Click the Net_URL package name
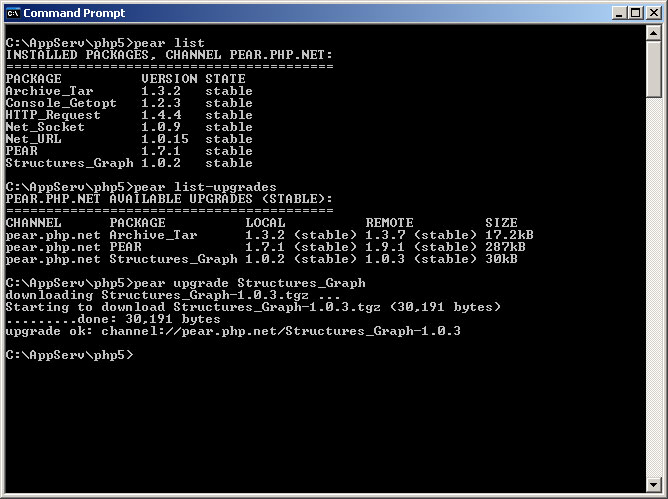The width and height of the screenshot is (668, 499). pyautogui.click(x=34, y=139)
